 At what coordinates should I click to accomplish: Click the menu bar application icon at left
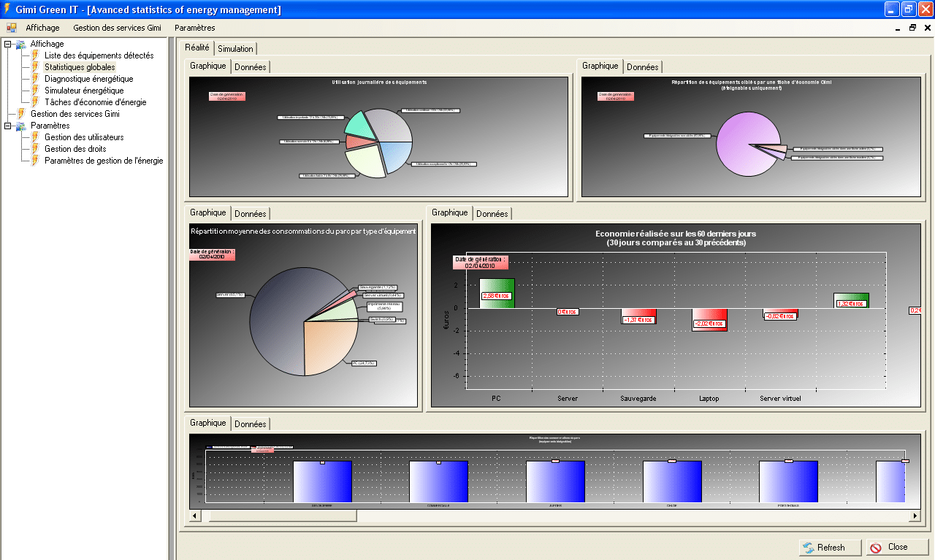click(12, 28)
